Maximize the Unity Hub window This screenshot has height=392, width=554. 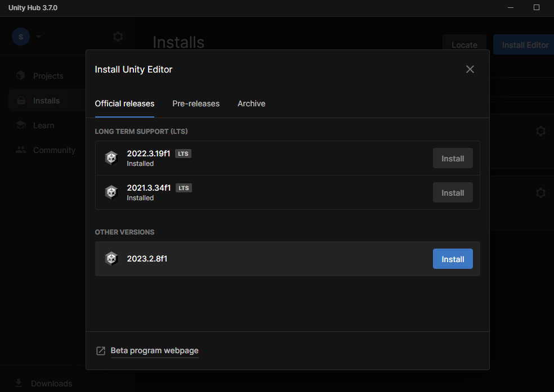tap(537, 7)
